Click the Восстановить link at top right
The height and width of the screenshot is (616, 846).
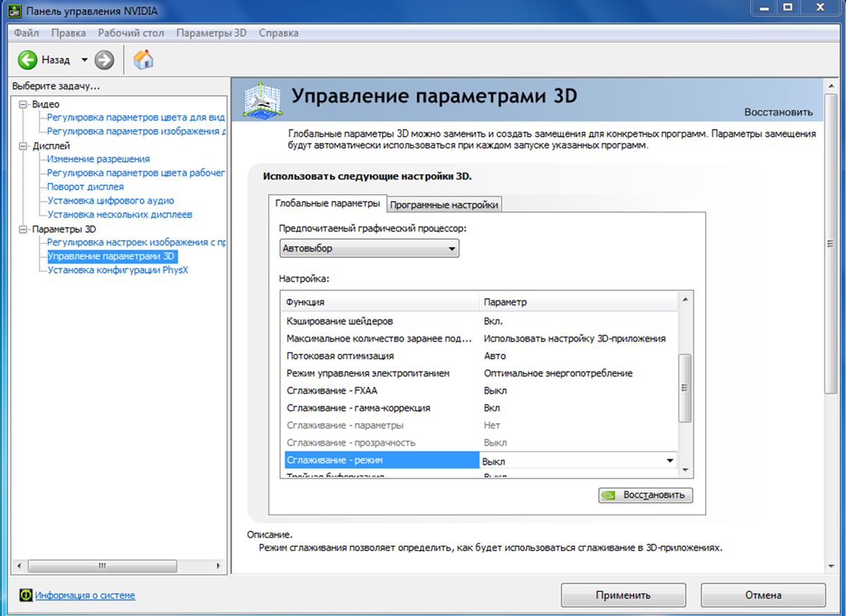pyautogui.click(x=780, y=113)
